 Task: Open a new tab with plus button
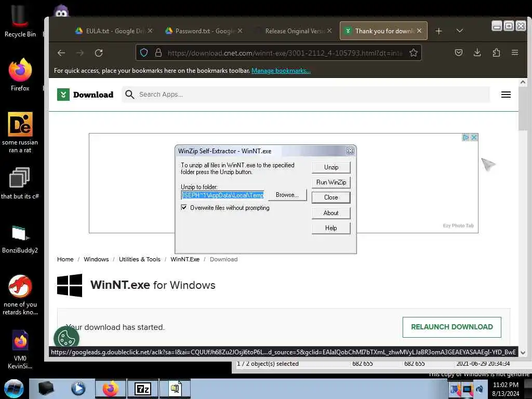pyautogui.click(x=438, y=31)
